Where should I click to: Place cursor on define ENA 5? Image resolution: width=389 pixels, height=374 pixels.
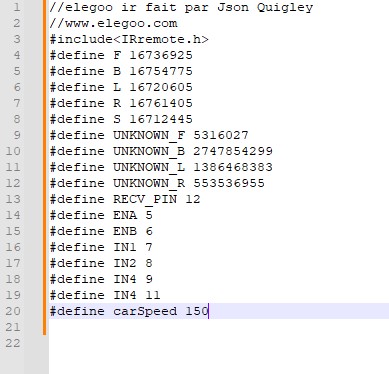101,215
